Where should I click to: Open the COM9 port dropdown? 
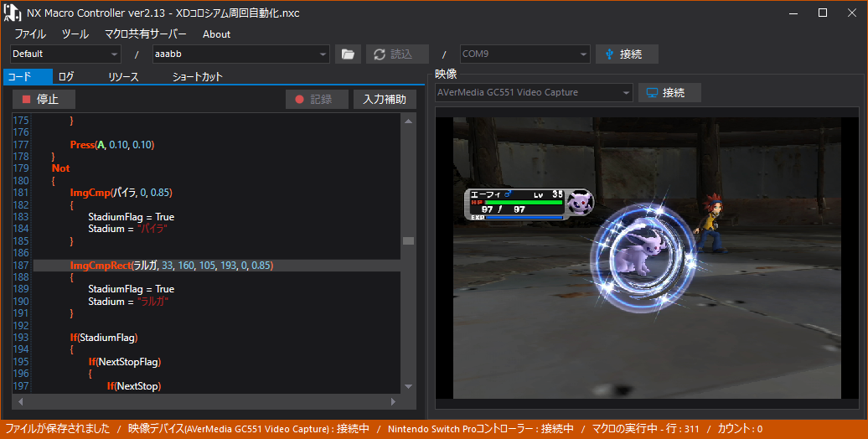point(524,54)
